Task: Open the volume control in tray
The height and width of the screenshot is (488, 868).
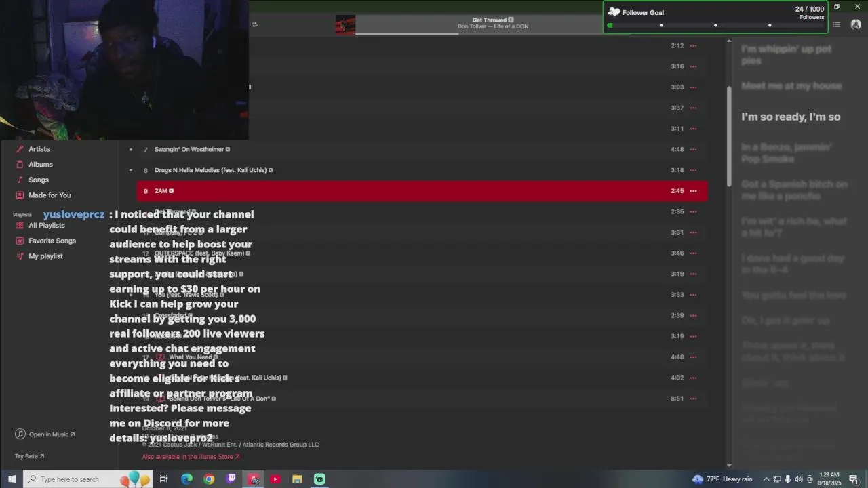Action: coord(798,479)
